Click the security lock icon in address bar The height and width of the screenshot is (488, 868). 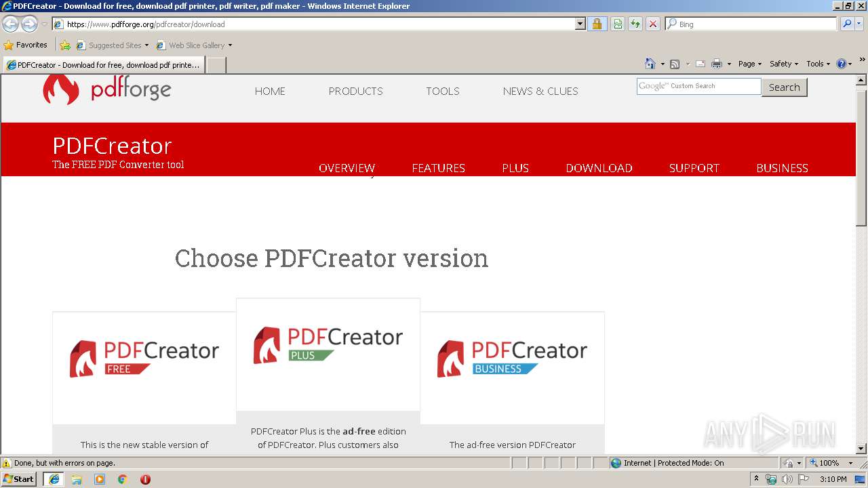click(597, 24)
